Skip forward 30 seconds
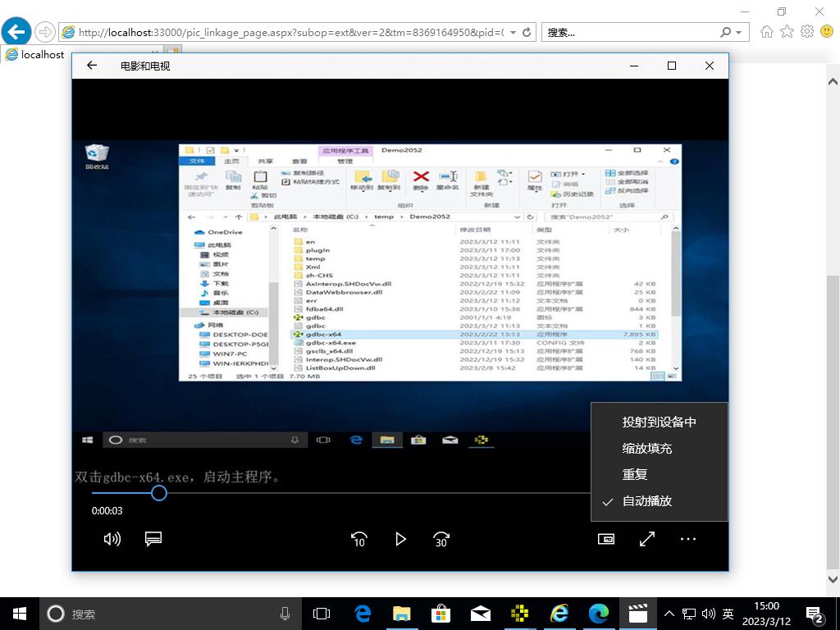Image resolution: width=840 pixels, height=630 pixels. pyautogui.click(x=441, y=539)
